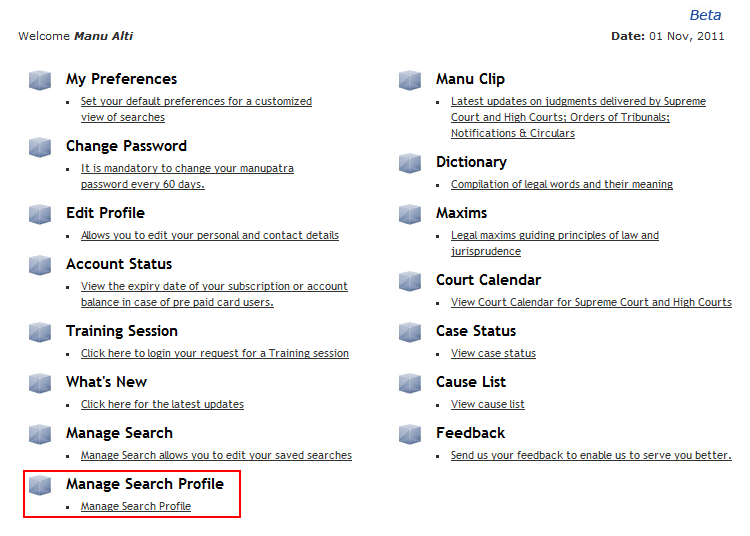This screenshot has width=750, height=536.
Task: Click the cube icon beside Manage Search Profile
Action: (x=40, y=485)
